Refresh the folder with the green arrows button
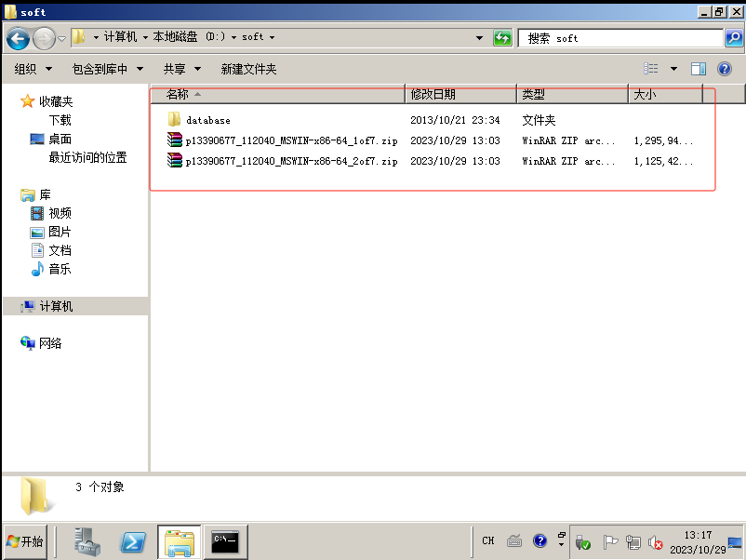This screenshot has height=560, width=746. pyautogui.click(x=502, y=37)
